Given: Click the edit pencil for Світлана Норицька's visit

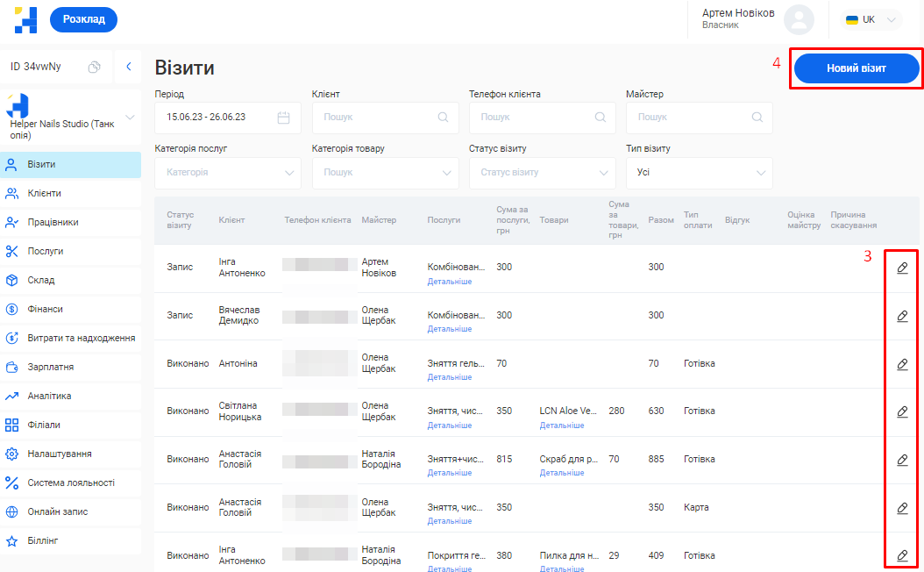Looking at the screenshot, I should coord(902,411).
